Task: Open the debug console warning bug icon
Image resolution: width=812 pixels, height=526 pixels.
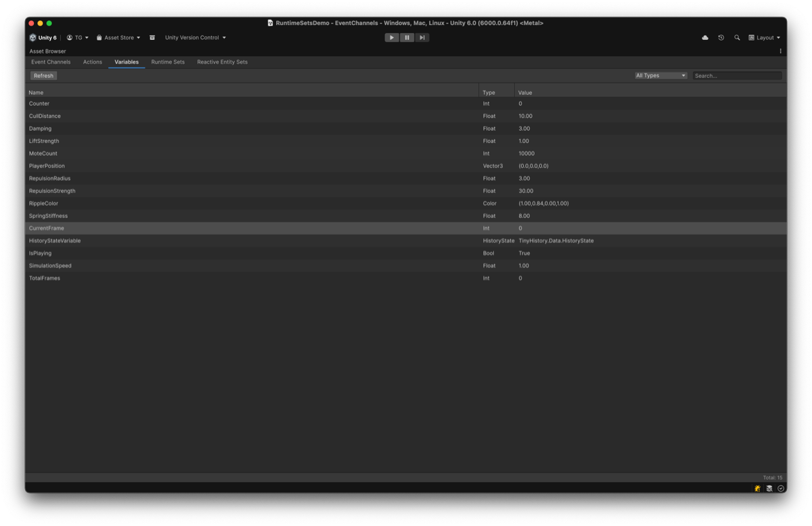Action: 756,488
